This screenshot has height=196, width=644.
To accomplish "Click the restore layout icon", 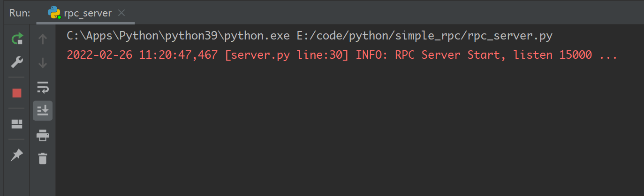I will point(17,124).
